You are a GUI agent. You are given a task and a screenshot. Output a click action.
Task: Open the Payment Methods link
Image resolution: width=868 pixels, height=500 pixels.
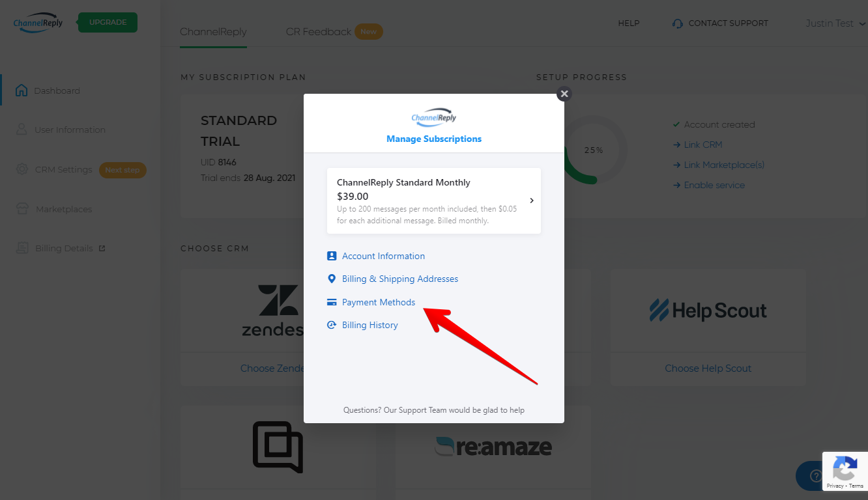(379, 302)
